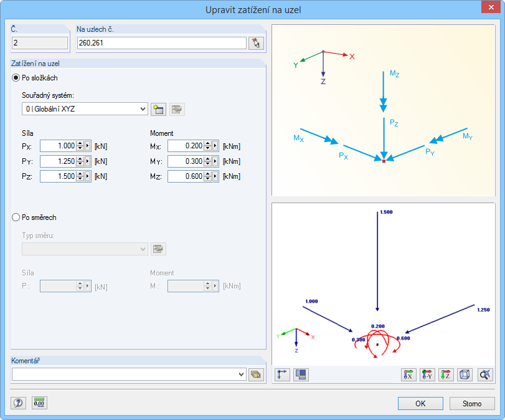Increase My value with up spinner
This screenshot has width=505, height=420.
(208, 158)
